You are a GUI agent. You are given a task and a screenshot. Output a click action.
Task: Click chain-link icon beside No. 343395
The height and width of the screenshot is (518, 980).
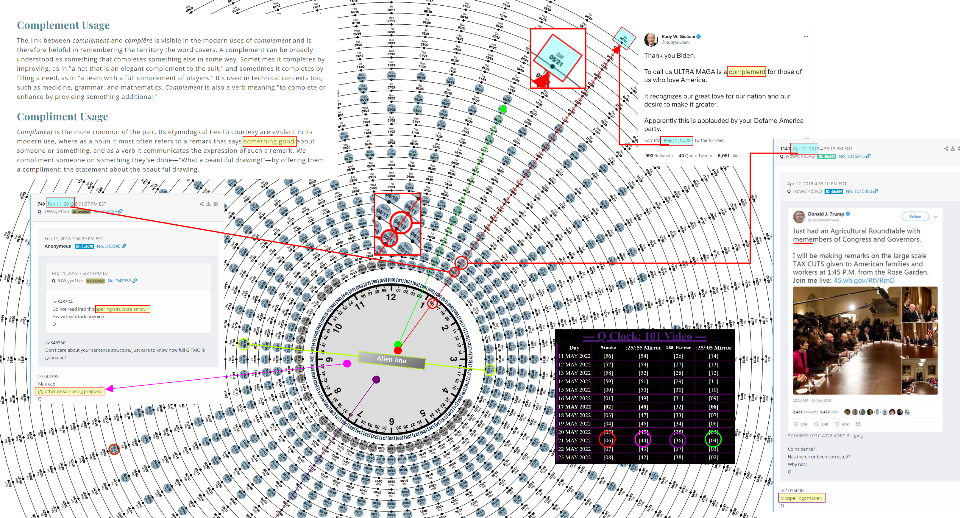pyautogui.click(x=124, y=246)
